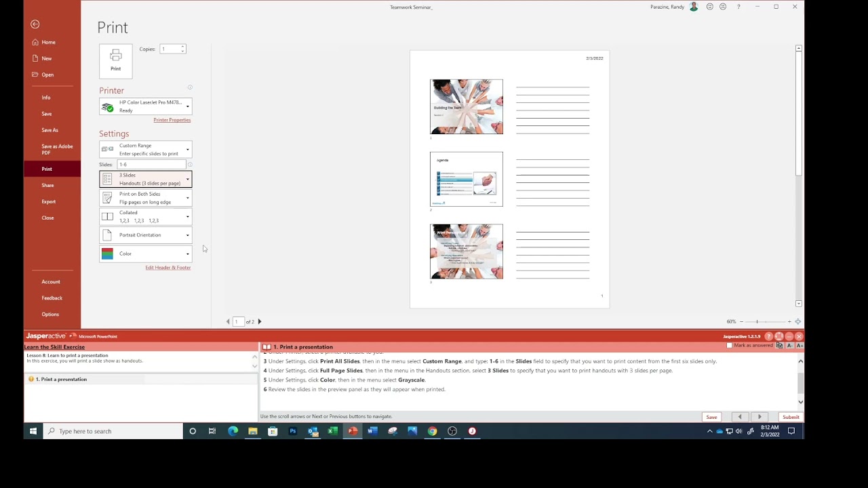Viewport: 868px width, 488px height.
Task: Click the back arrow in Backstage
Action: tap(35, 24)
